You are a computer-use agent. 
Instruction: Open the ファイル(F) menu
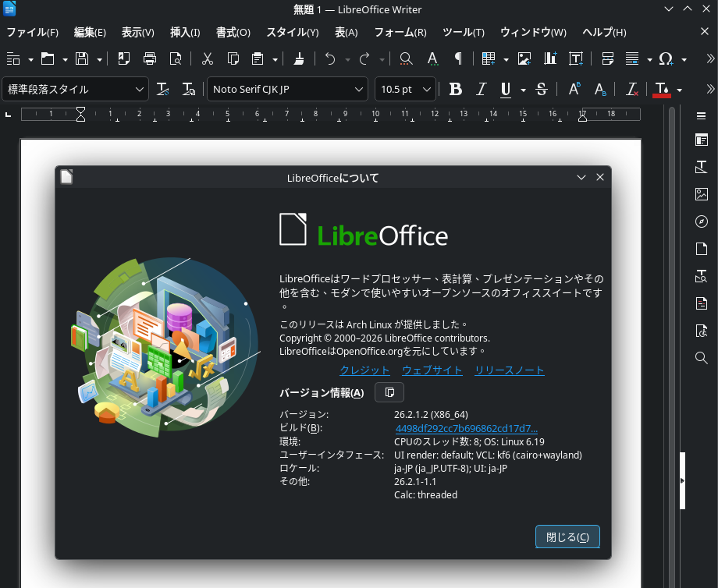[x=32, y=32]
